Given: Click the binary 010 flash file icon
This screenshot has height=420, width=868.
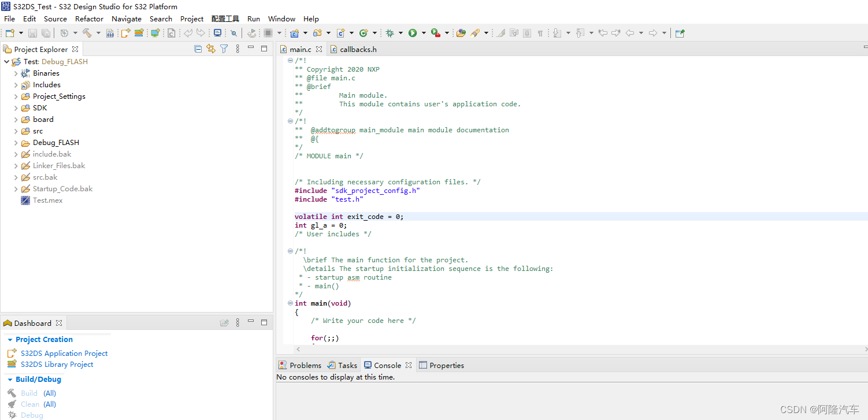Looking at the screenshot, I should 110,33.
